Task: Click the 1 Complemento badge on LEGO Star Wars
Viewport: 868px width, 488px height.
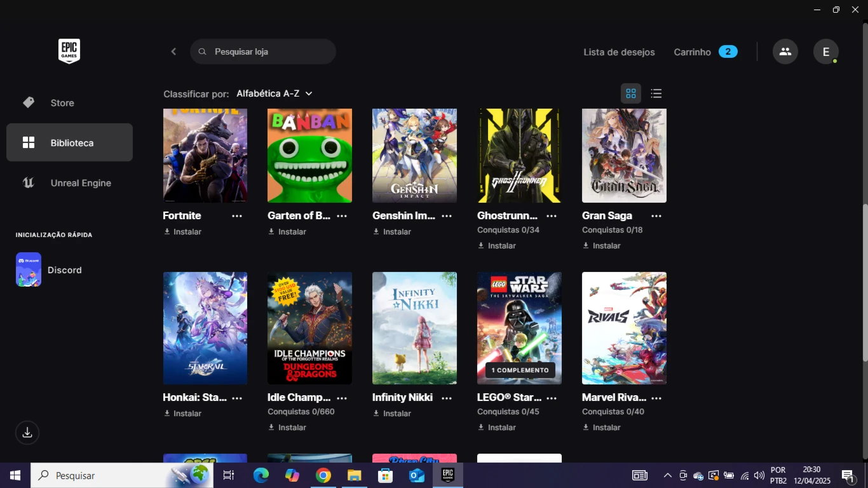Action: point(520,370)
